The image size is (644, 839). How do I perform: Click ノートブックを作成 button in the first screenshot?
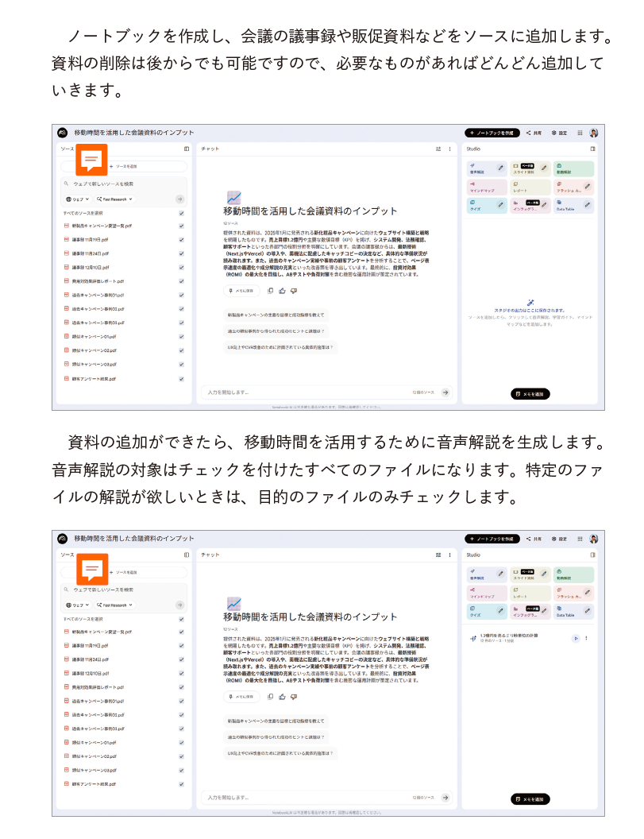492,133
